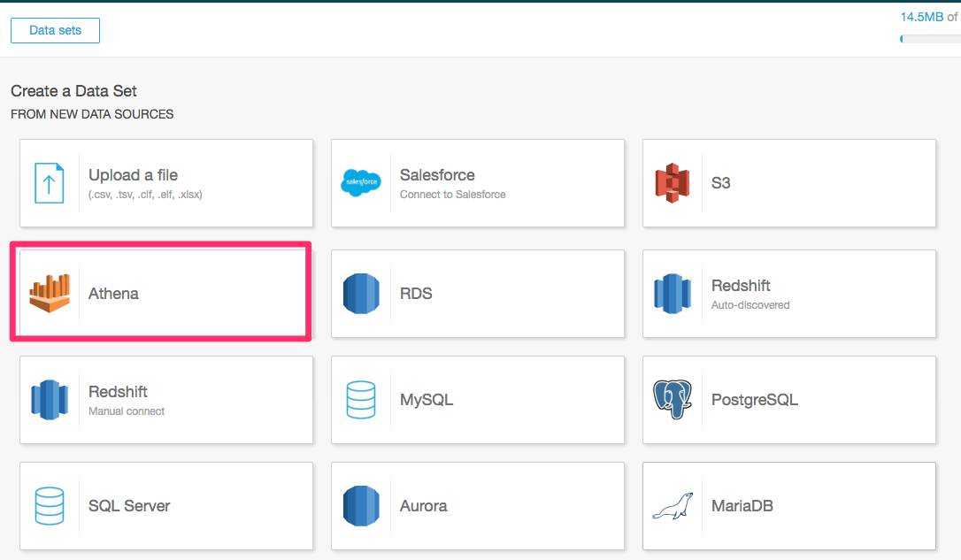961x560 pixels.
Task: Click the 'Manual connect' Redshift subtitle
Action: pyautogui.click(x=127, y=411)
